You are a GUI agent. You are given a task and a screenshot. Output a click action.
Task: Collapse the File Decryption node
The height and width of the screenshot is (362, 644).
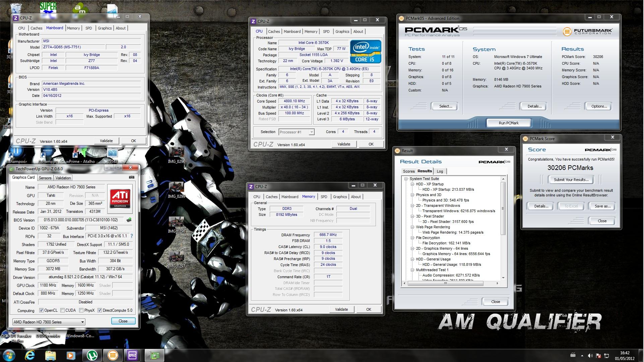tap(412, 238)
